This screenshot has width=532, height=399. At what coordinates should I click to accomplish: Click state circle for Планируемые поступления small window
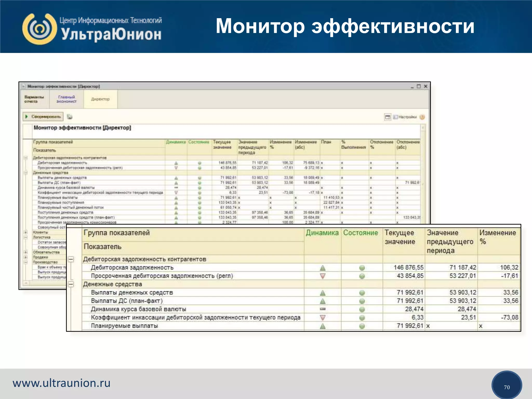[199, 203]
